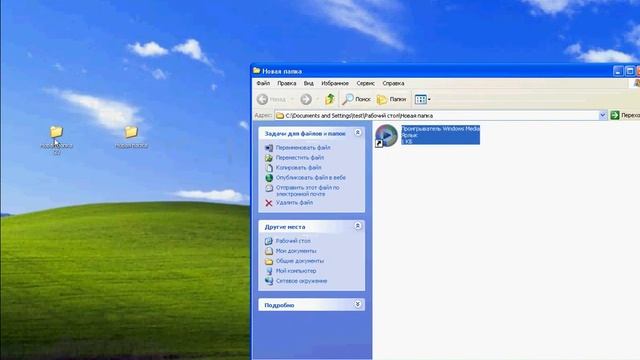Click the 'Рабочий стол' desktop link
The width and height of the screenshot is (640, 360).
[x=293, y=241]
